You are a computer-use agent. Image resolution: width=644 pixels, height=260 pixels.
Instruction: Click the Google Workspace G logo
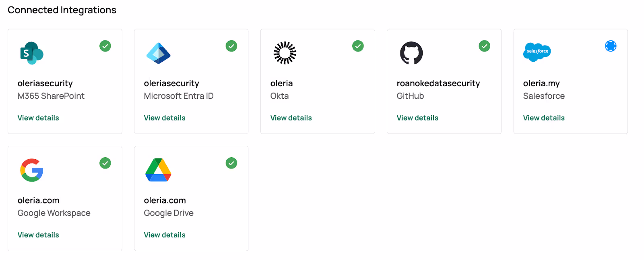(32, 170)
